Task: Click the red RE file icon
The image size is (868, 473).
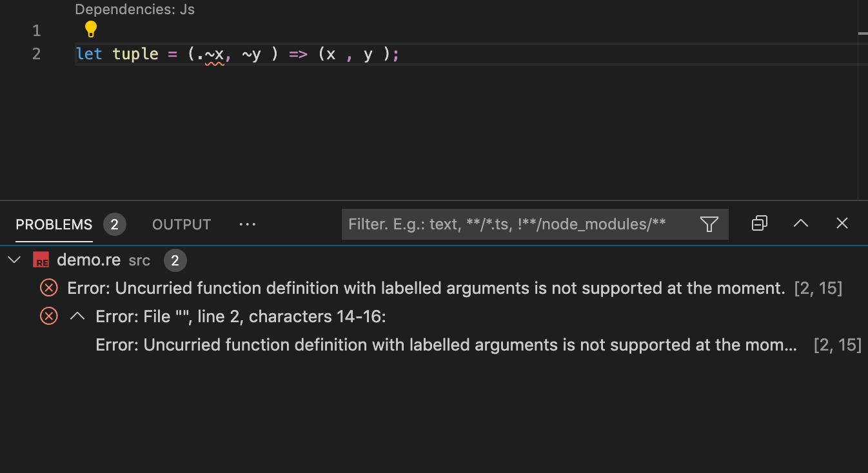Action: 41,260
